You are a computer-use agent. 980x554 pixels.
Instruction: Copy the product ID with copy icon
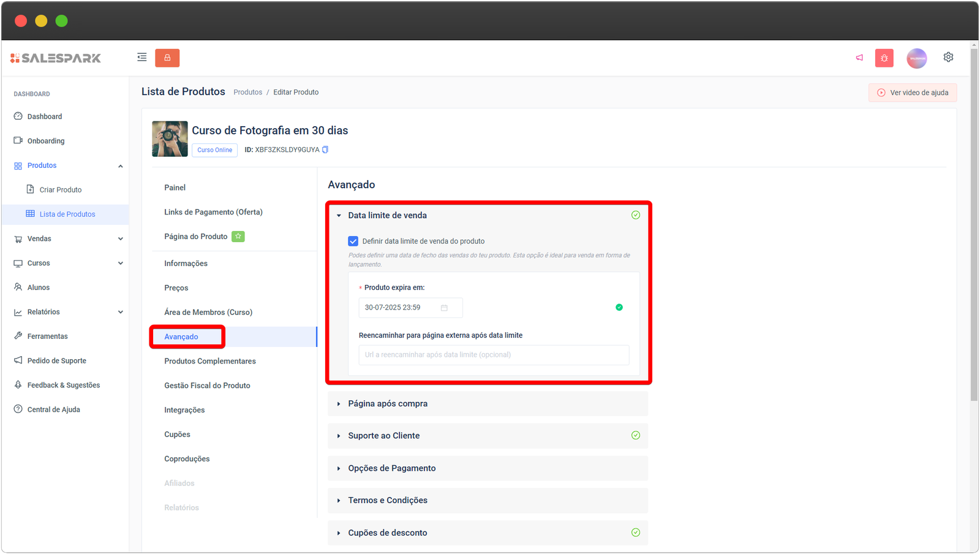(325, 150)
